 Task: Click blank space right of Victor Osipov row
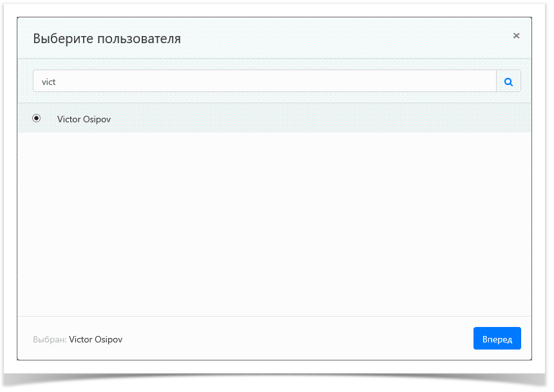(x=354, y=119)
